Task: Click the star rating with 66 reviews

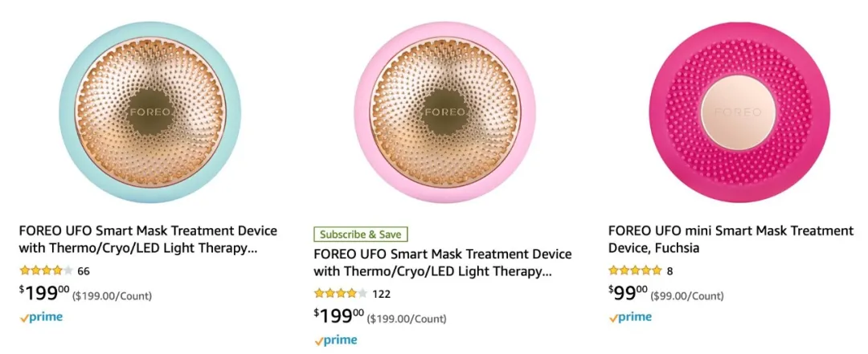Action: tap(46, 271)
